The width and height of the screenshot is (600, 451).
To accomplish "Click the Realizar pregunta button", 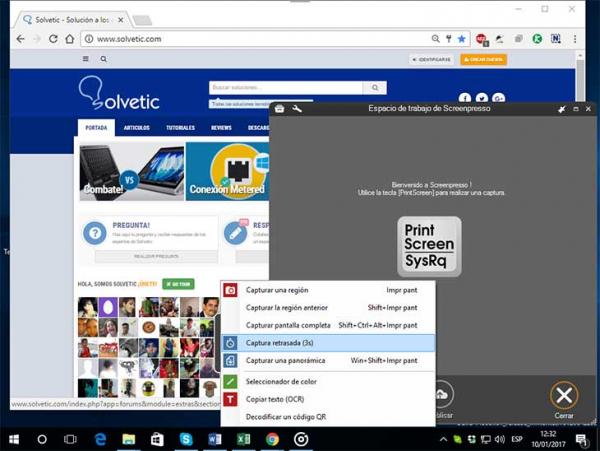I will pos(156,256).
